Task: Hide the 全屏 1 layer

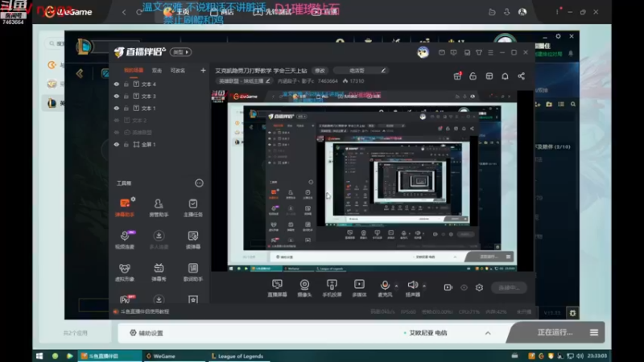Action: 116,145
